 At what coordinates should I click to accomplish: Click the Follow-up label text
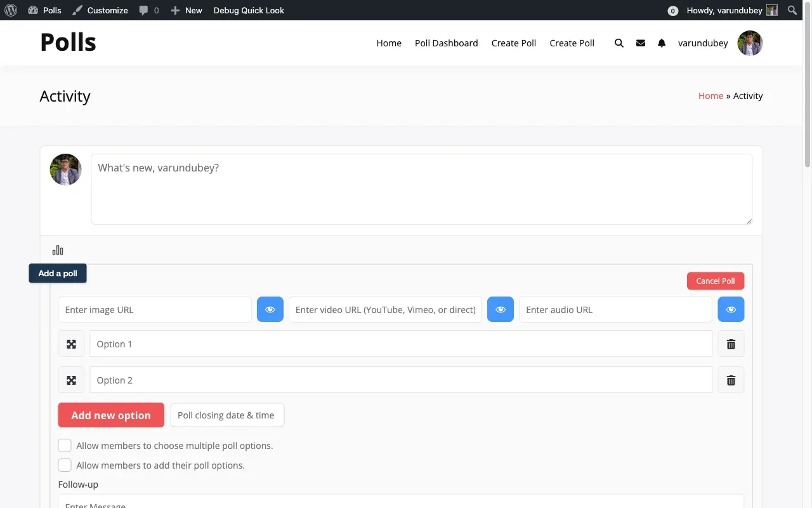click(x=78, y=485)
